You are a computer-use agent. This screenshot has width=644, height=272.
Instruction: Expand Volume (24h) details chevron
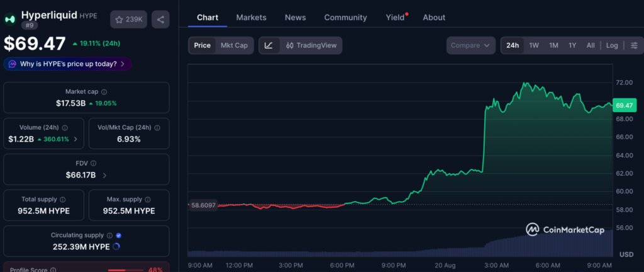[x=75, y=139]
